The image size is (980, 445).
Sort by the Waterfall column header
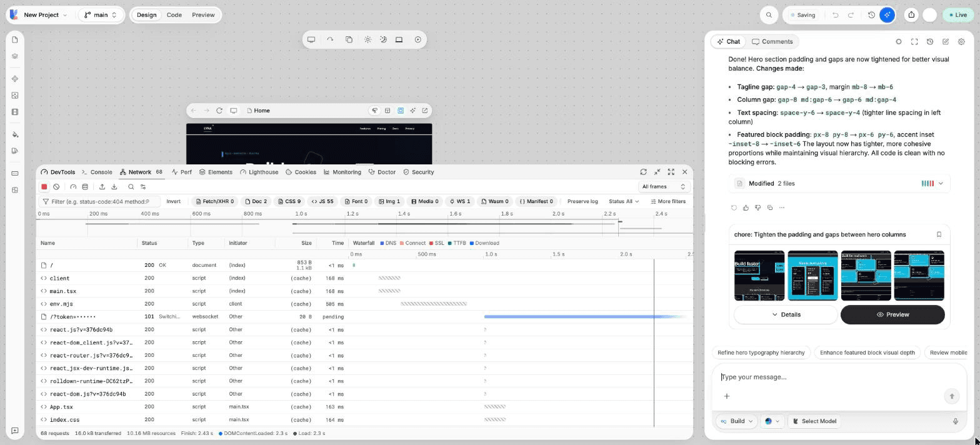click(x=364, y=243)
